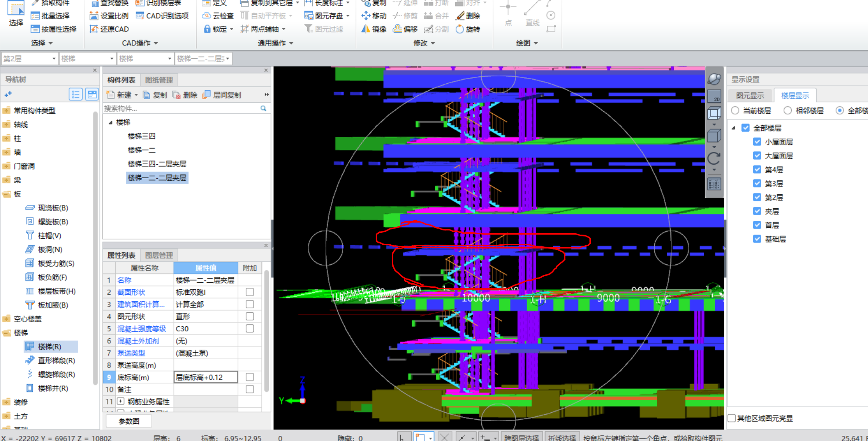The height and width of the screenshot is (441, 868).
Task: Edit the 底标高 value field
Action: (x=206, y=377)
